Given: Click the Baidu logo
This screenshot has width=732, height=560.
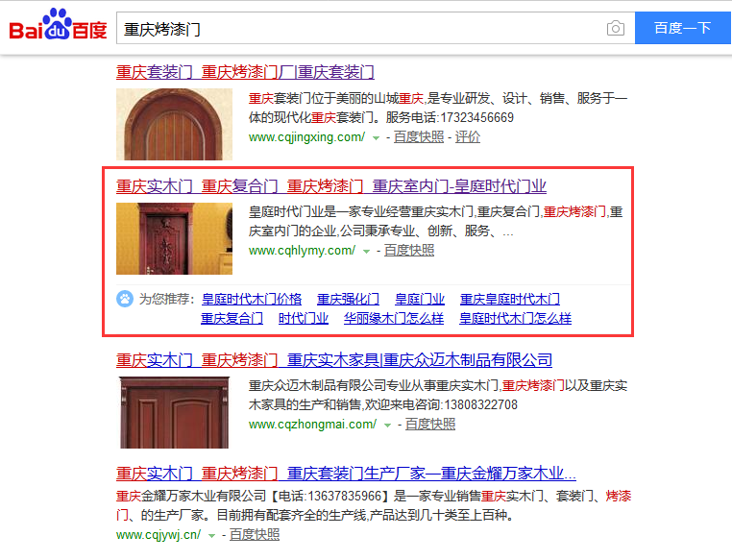Looking at the screenshot, I should tap(58, 25).
